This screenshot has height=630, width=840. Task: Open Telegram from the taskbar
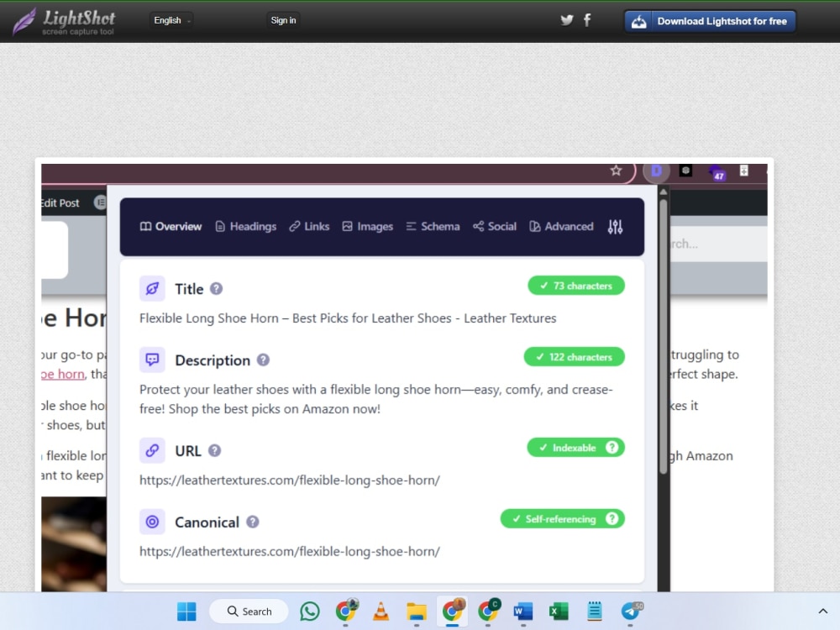631,612
